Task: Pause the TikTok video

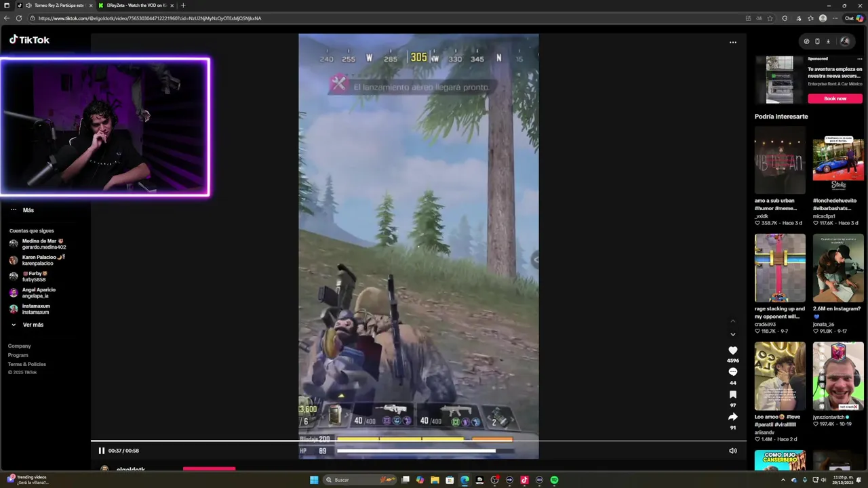Action: (101, 451)
